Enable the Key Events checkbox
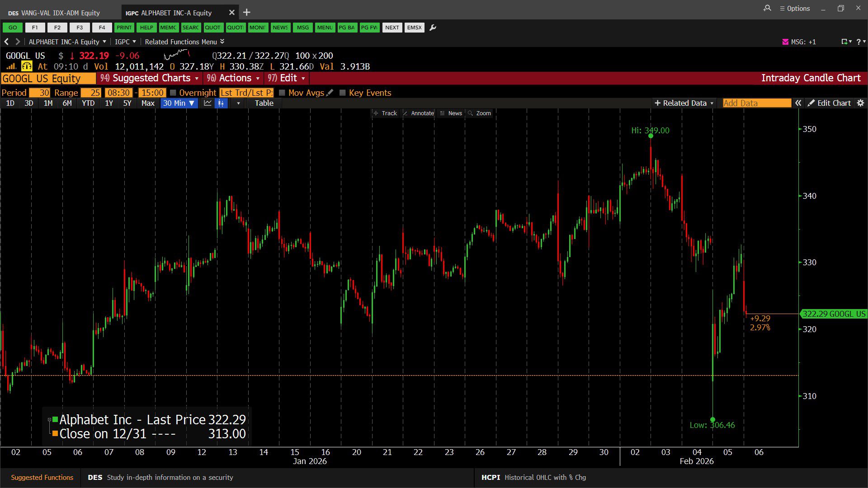 coord(343,93)
